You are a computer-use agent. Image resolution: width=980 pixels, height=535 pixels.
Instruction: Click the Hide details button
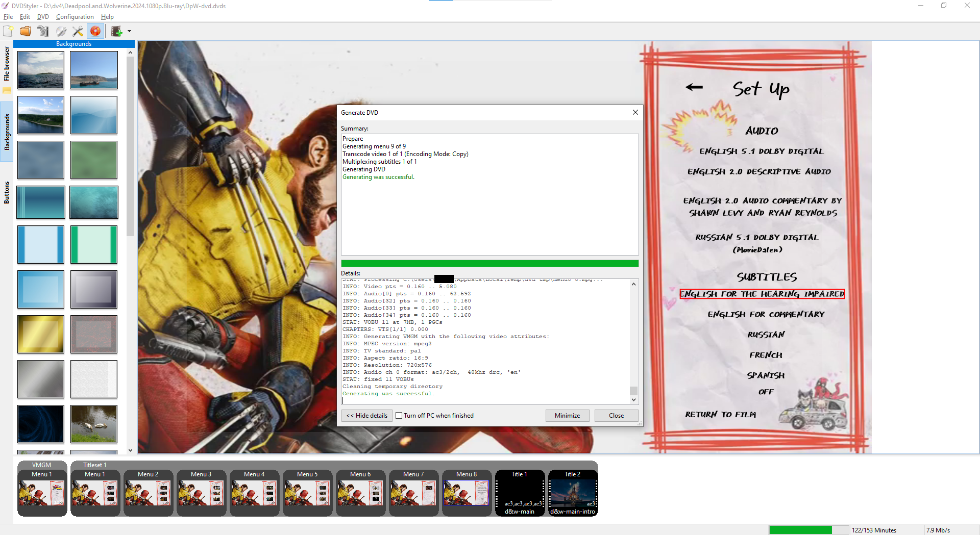pyautogui.click(x=367, y=416)
